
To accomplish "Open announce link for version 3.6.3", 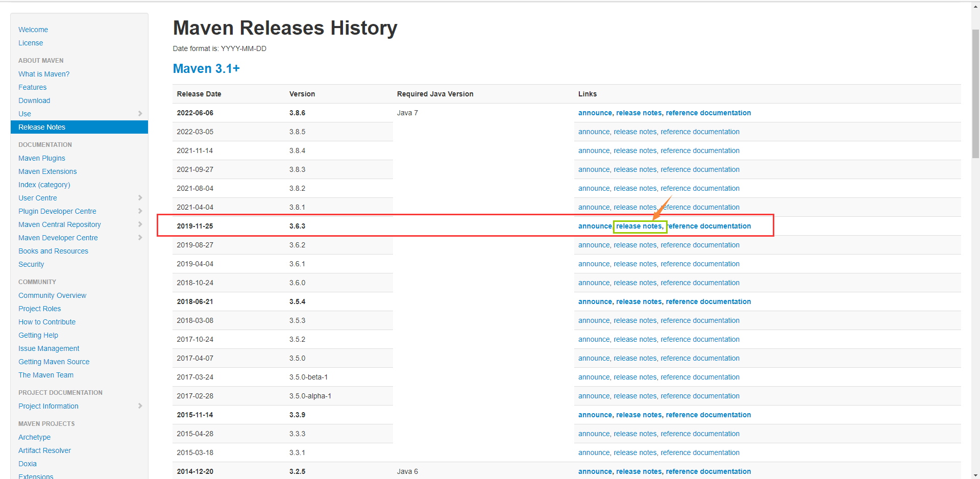I will pos(595,226).
